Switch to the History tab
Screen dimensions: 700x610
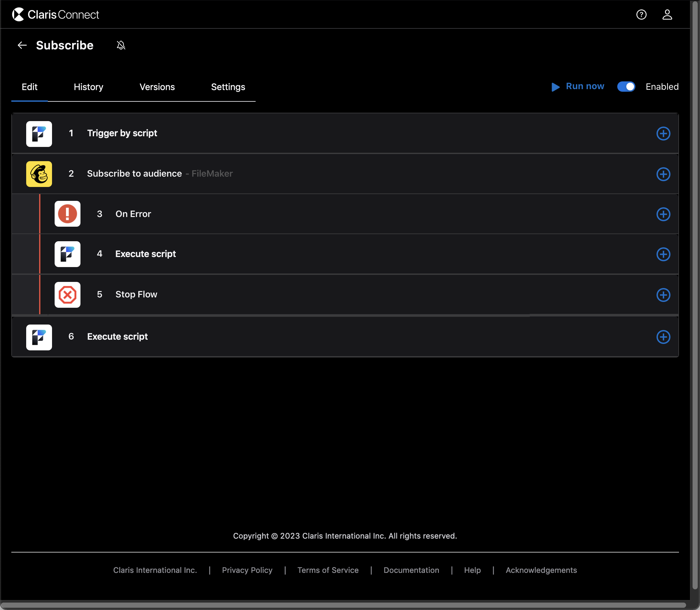[88, 87]
